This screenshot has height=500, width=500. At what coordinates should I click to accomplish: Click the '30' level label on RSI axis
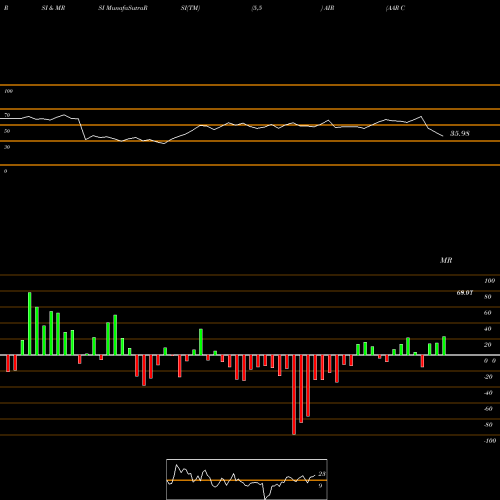click(7, 147)
